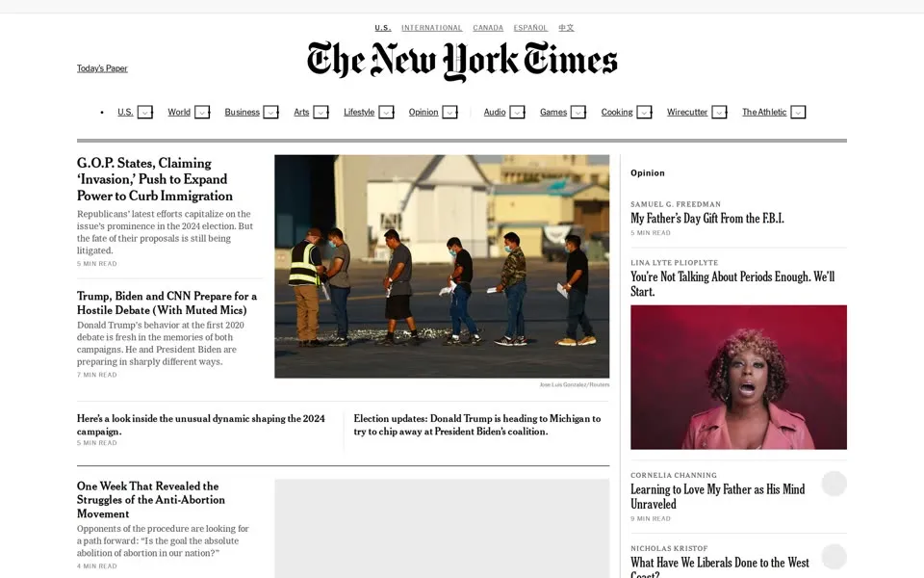Click the Samuel G. Freedman byline
924x578 pixels.
(x=676, y=204)
